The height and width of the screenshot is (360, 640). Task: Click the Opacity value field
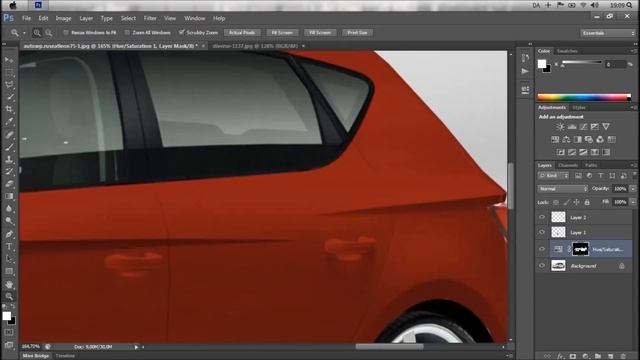[620, 189]
